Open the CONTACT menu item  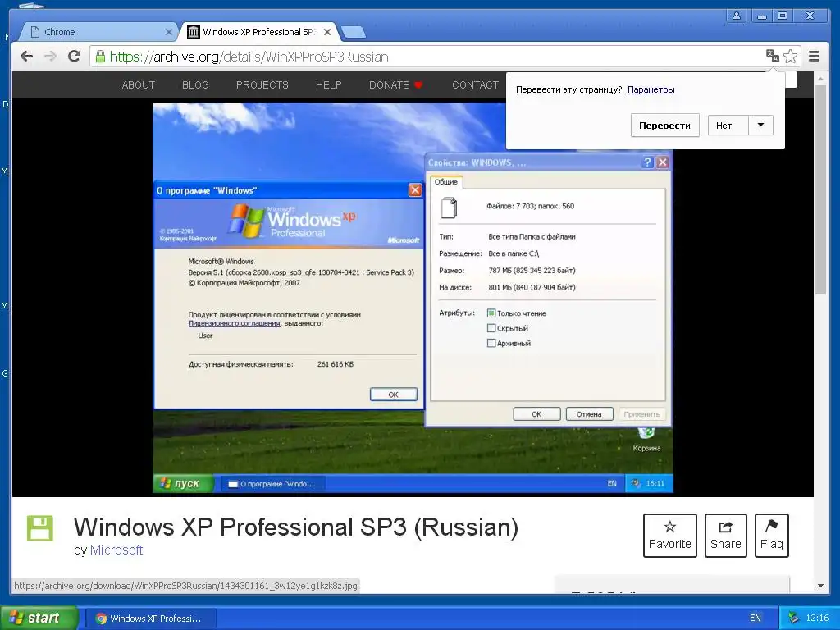tap(475, 85)
